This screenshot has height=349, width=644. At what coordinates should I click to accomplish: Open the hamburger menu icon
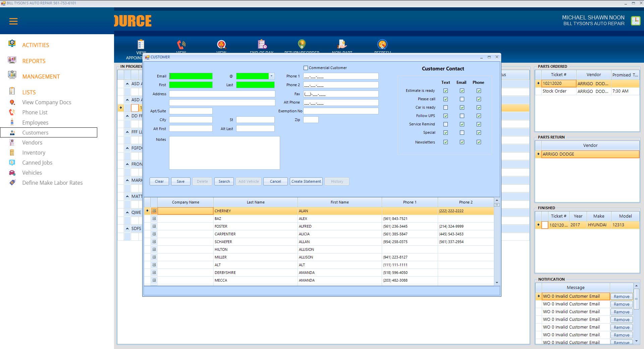pyautogui.click(x=13, y=21)
